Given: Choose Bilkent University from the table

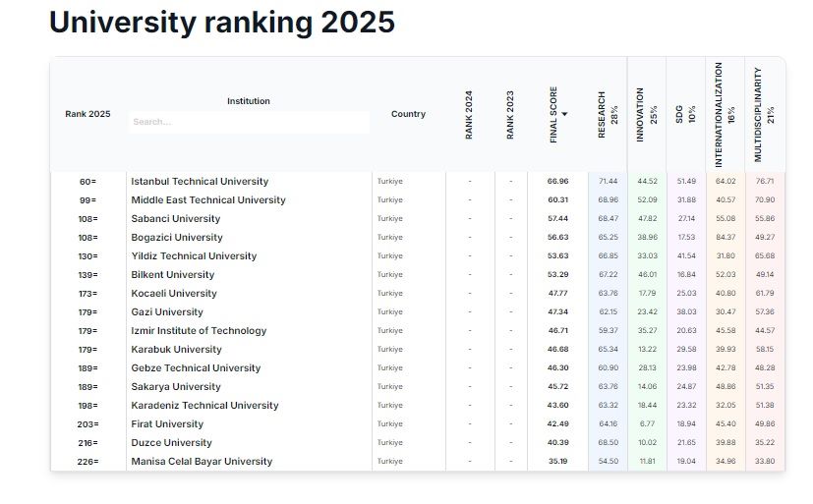Looking at the screenshot, I should tap(173, 275).
